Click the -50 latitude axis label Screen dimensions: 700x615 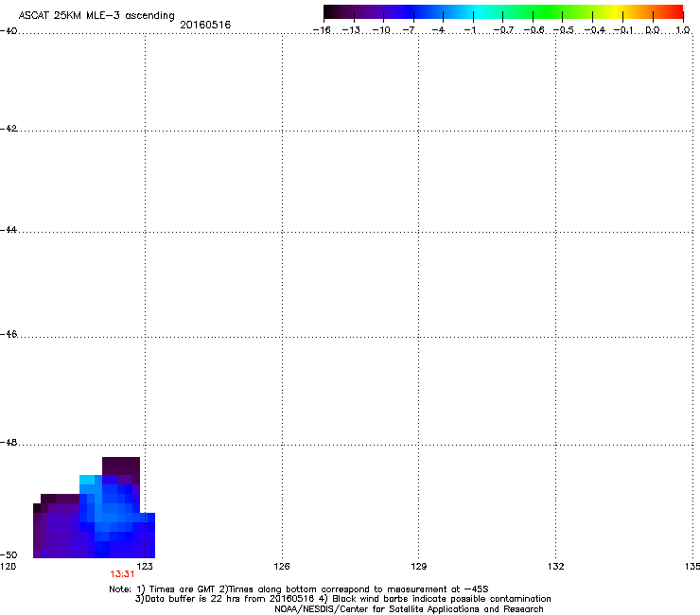(x=9, y=555)
